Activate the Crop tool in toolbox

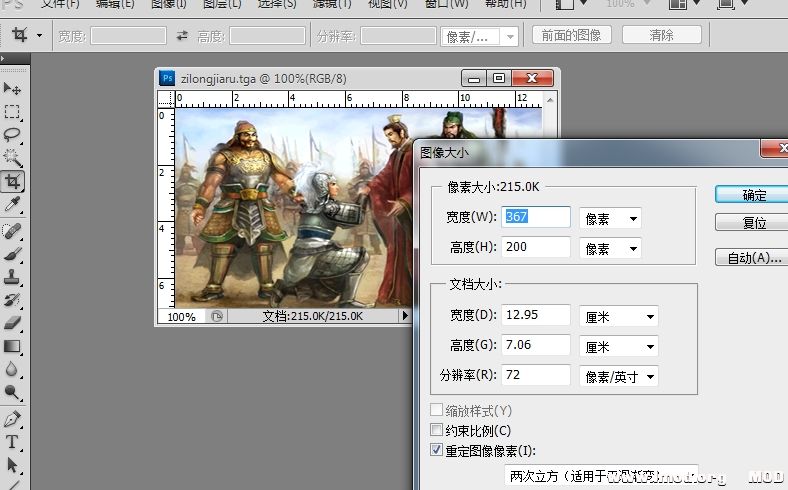pyautogui.click(x=13, y=181)
